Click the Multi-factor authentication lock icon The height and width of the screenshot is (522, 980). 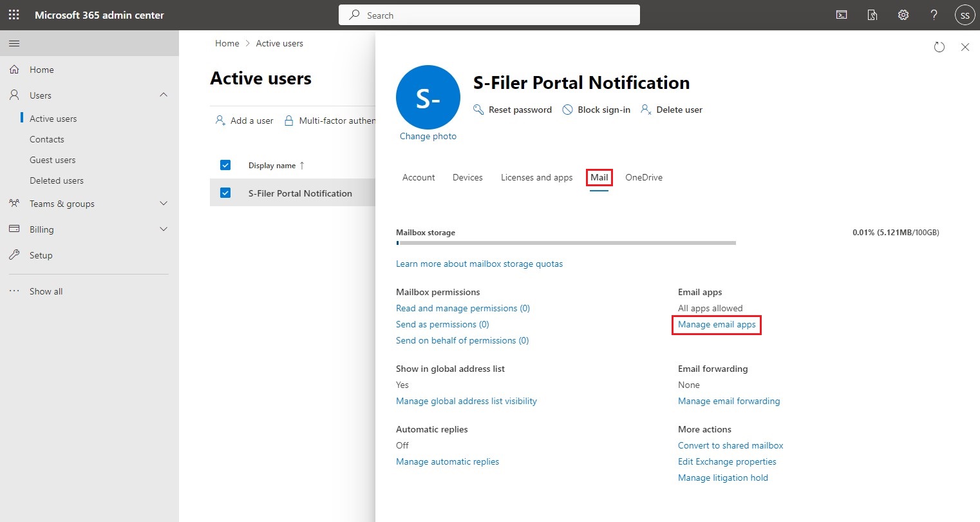pyautogui.click(x=288, y=121)
